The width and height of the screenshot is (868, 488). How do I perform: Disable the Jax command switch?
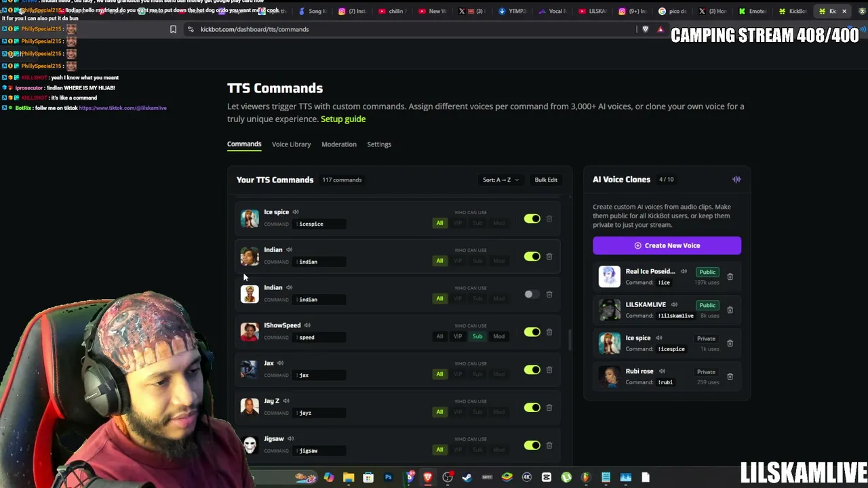pos(532,370)
